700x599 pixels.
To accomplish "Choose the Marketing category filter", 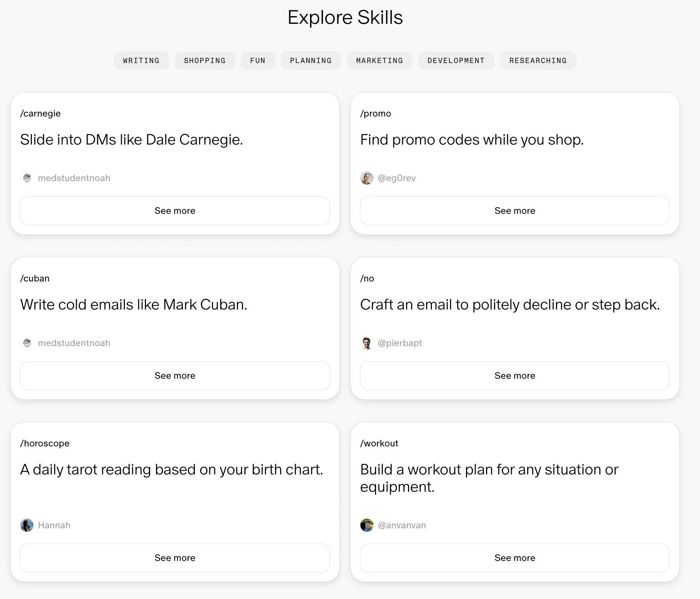I will (379, 60).
